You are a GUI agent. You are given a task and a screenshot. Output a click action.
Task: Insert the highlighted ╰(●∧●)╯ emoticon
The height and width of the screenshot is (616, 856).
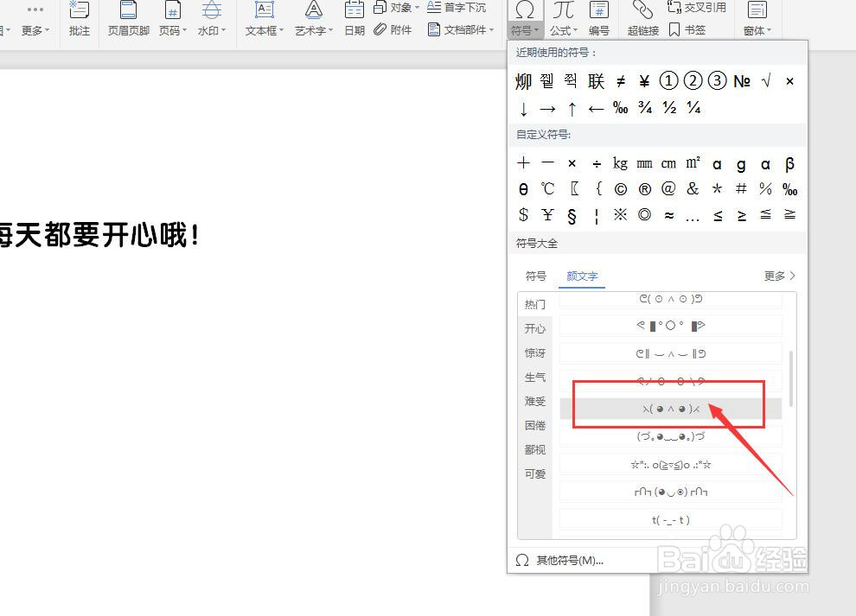(670, 408)
